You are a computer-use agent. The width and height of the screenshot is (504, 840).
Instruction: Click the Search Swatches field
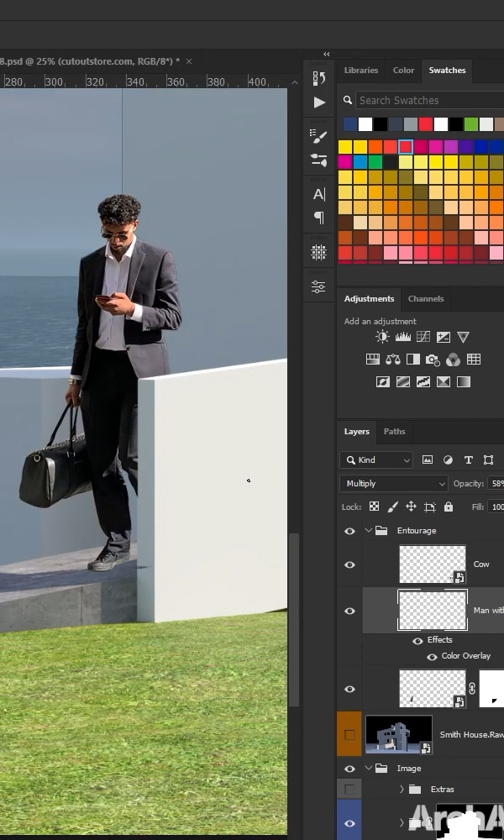[428, 100]
